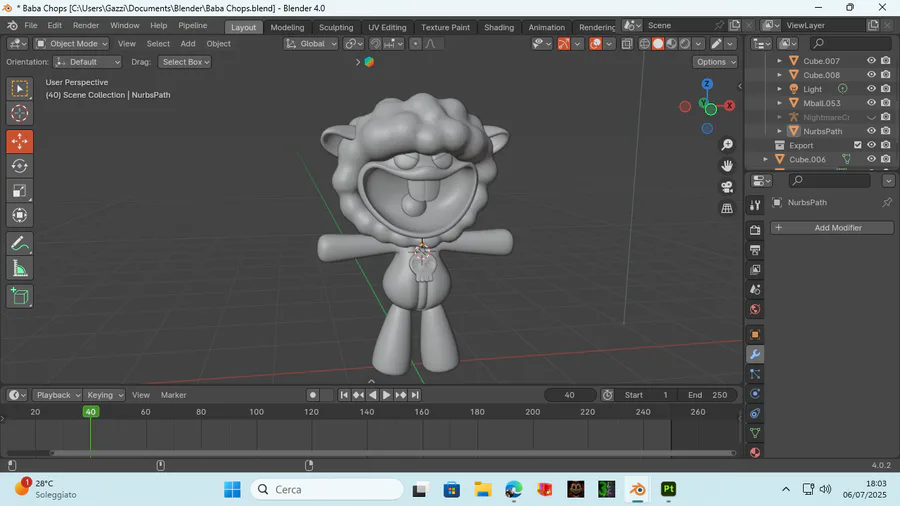
Task: Open the Modifiers wrench tab
Action: 755,355
